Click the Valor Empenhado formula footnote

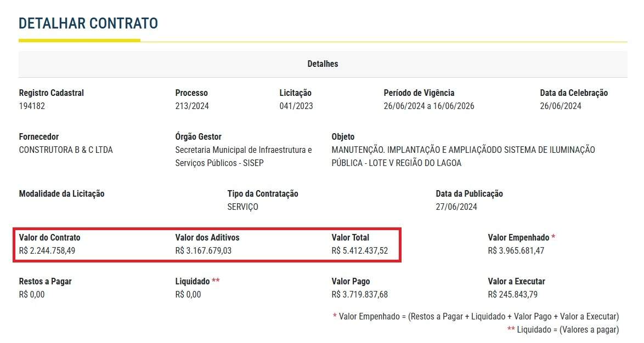pos(476,317)
